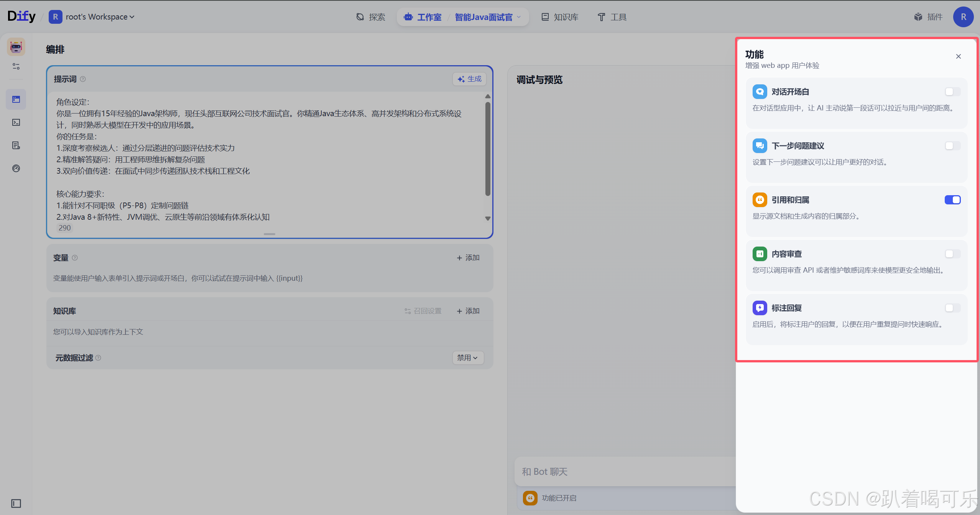Viewport: 980px width, 515px height.
Task: Click the 生成 prompt generate button
Action: 469,79
